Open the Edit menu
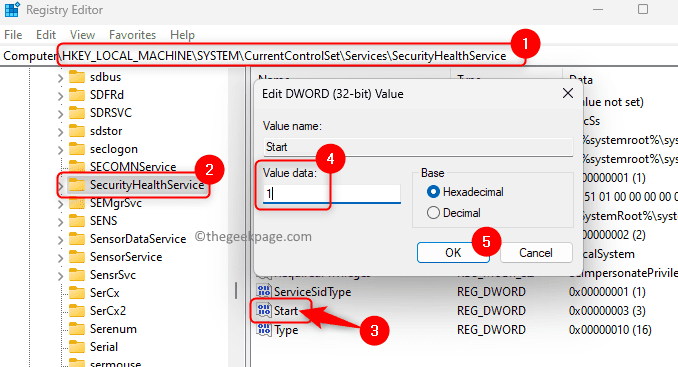 coord(46,35)
